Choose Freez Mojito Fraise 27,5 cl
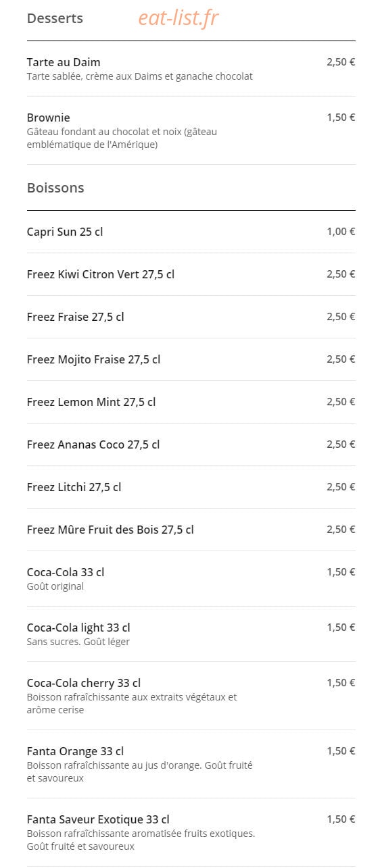The width and height of the screenshot is (382, 868). point(191,359)
